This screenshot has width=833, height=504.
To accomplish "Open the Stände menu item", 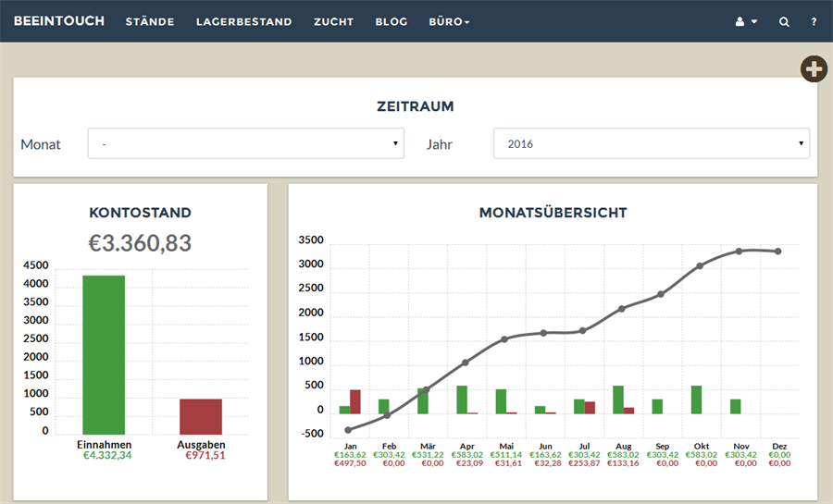I will point(150,22).
